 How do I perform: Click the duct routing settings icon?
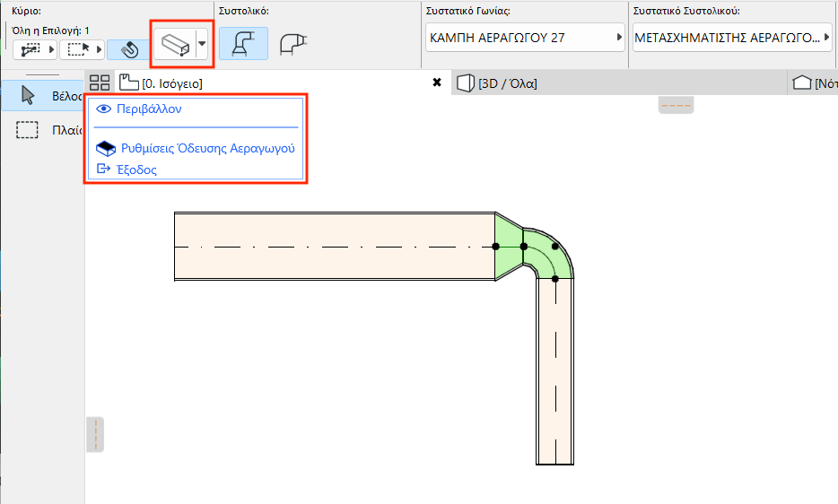[175, 44]
